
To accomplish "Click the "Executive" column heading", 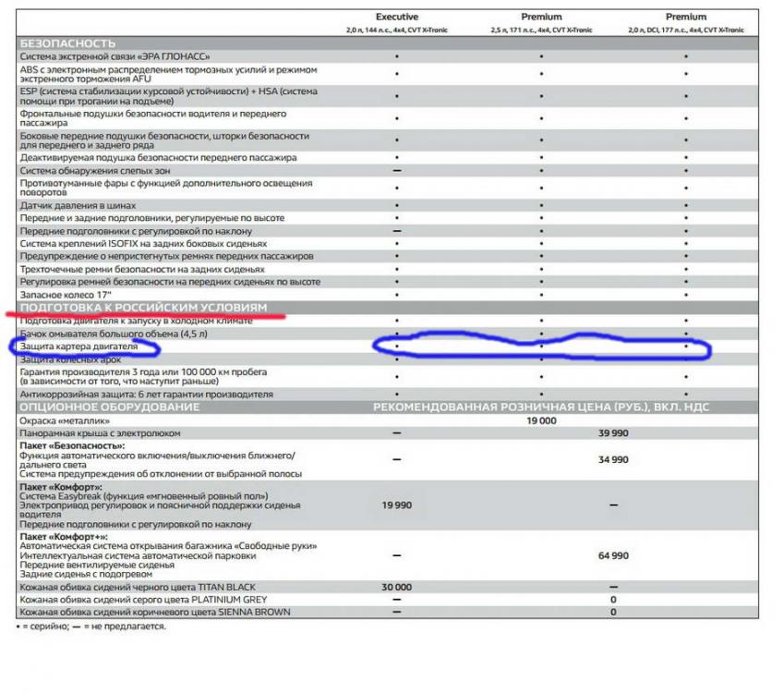I will tap(397, 17).
